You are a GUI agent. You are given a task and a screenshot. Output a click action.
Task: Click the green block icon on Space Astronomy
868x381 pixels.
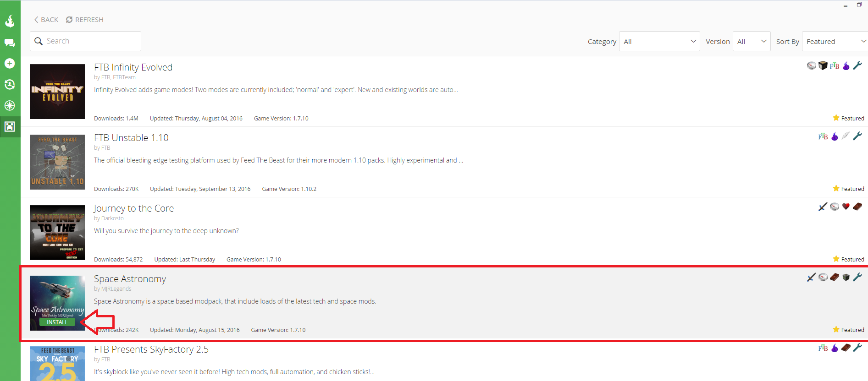coord(846,277)
